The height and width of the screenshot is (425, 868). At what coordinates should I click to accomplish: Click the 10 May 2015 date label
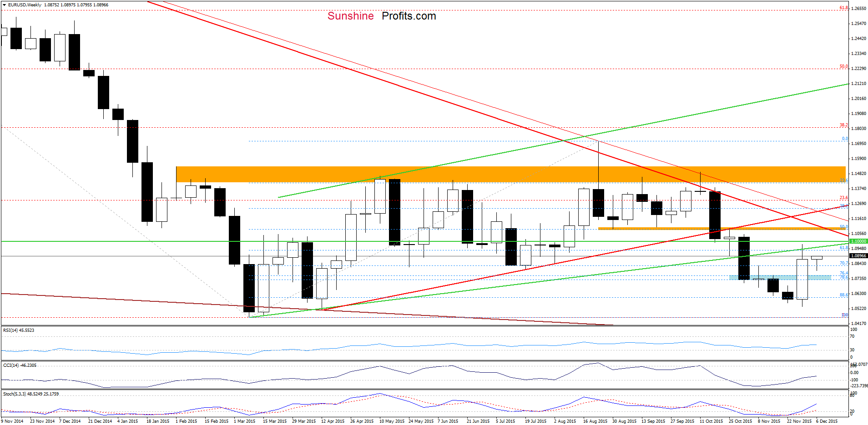click(392, 421)
